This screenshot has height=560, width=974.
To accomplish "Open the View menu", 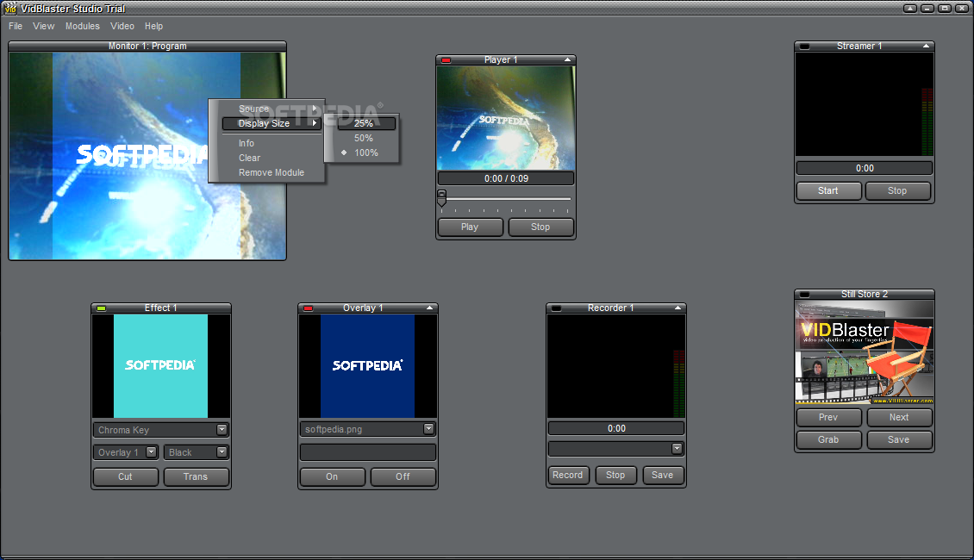I will coord(43,26).
